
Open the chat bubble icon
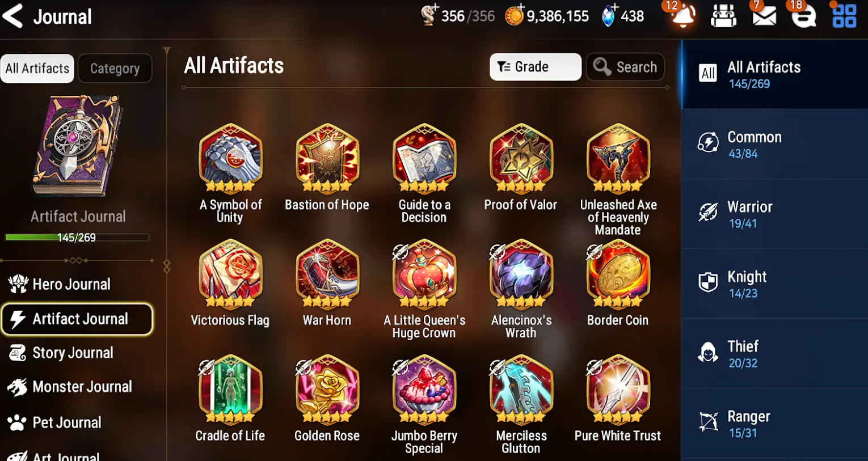coord(804,16)
